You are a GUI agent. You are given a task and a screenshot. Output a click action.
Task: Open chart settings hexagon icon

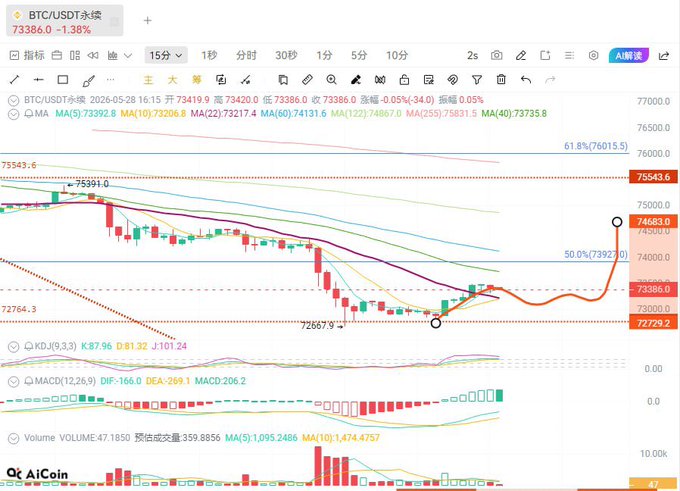point(593,56)
